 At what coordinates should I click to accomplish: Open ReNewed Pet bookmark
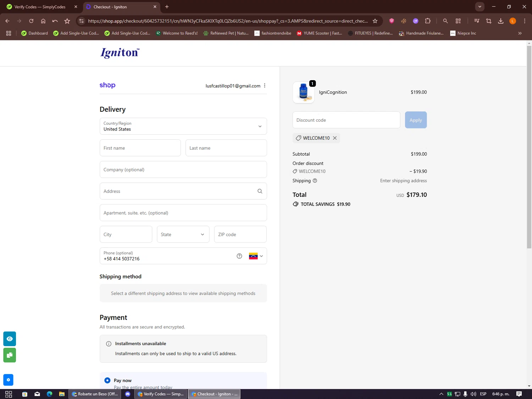[226, 33]
